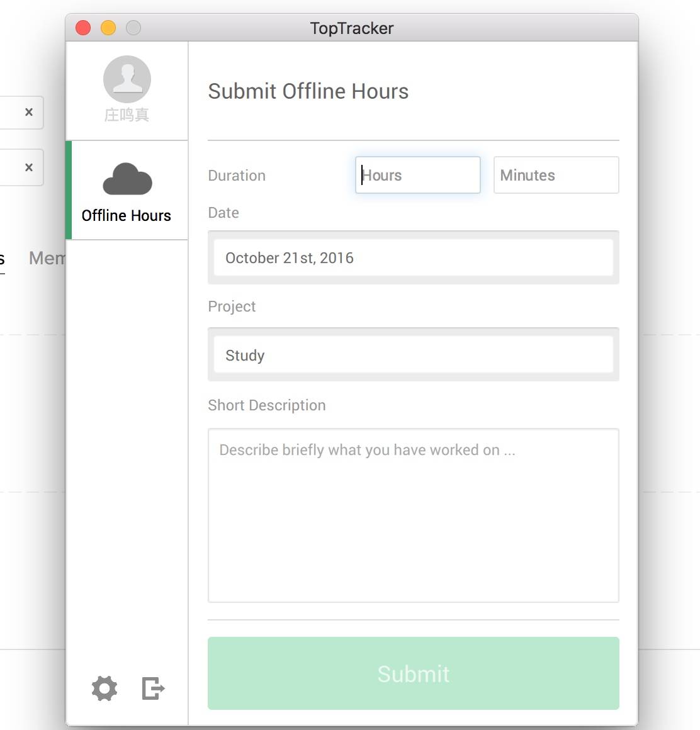This screenshot has width=700, height=730.
Task: Click the Project label
Action: point(232,306)
